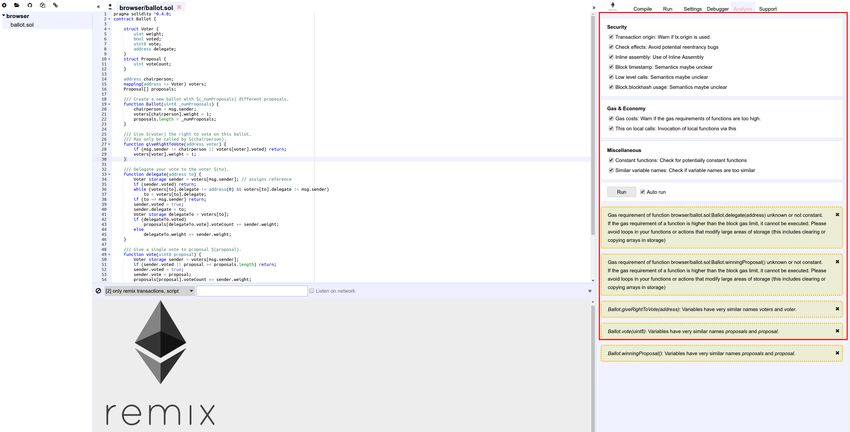Toggle the Auto run checkbox
The image size is (850, 432).
pos(642,192)
